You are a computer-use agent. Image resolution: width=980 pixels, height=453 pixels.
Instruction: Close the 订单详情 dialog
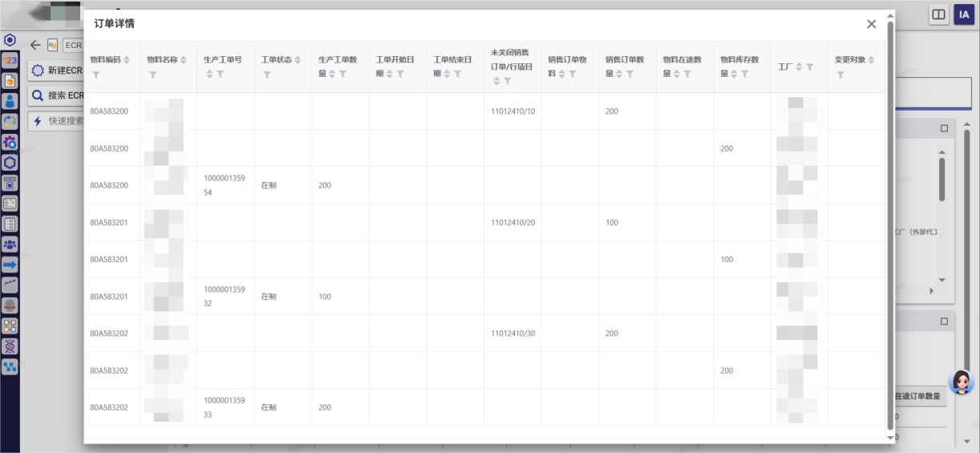pyautogui.click(x=871, y=24)
